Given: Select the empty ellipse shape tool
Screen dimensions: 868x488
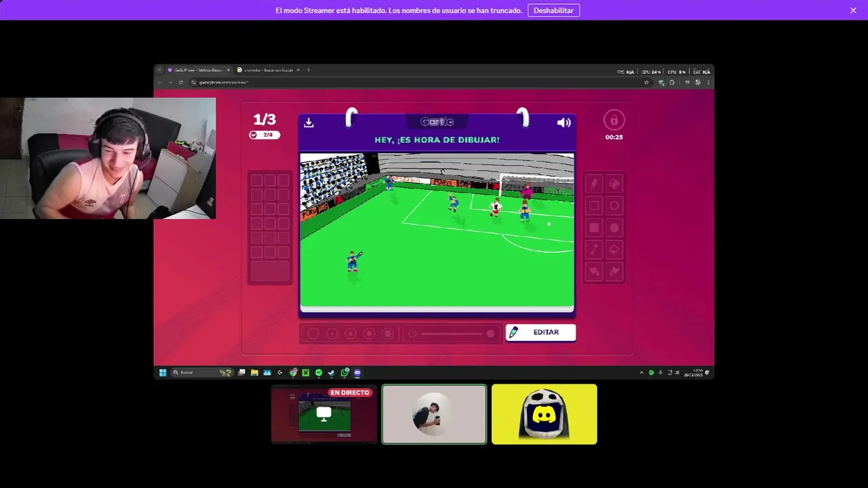Looking at the screenshot, I should pos(614,205).
